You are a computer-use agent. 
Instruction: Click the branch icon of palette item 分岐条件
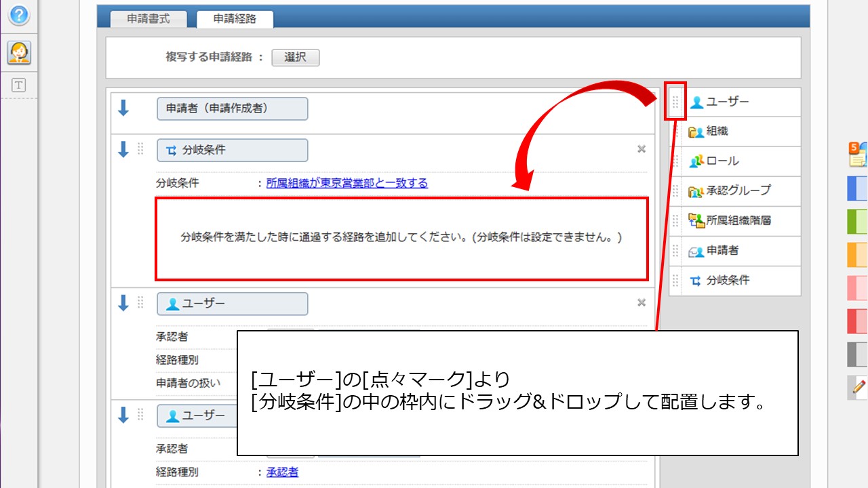[x=696, y=281]
